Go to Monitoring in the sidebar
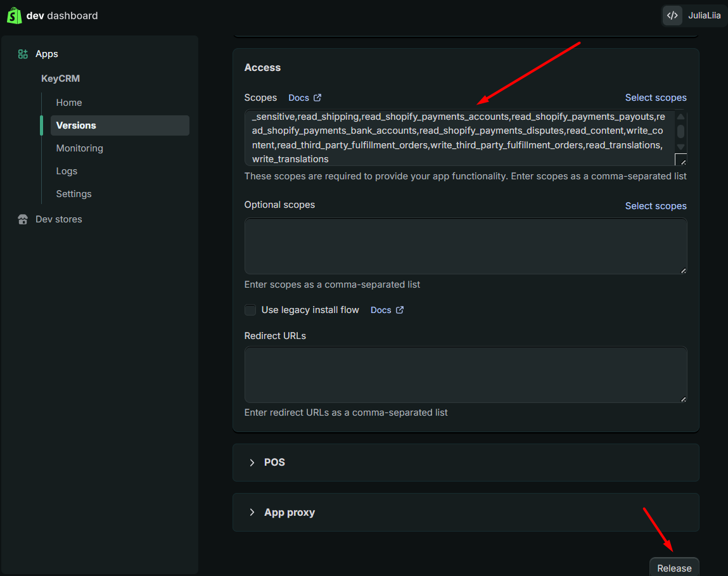The image size is (728, 576). (x=79, y=148)
